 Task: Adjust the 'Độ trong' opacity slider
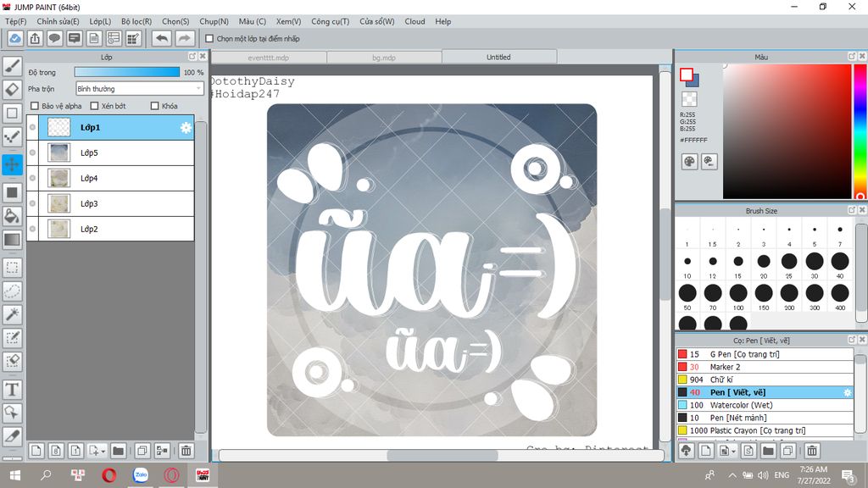pos(127,73)
